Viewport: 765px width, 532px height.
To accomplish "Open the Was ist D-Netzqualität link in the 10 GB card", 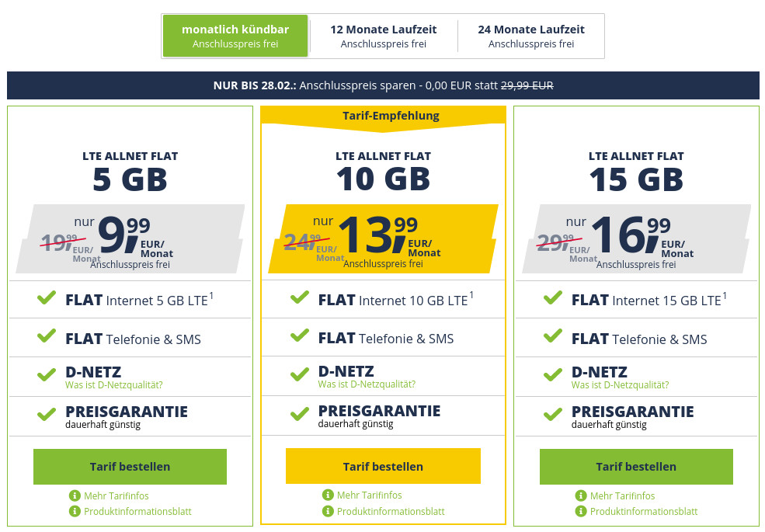I will tap(366, 384).
